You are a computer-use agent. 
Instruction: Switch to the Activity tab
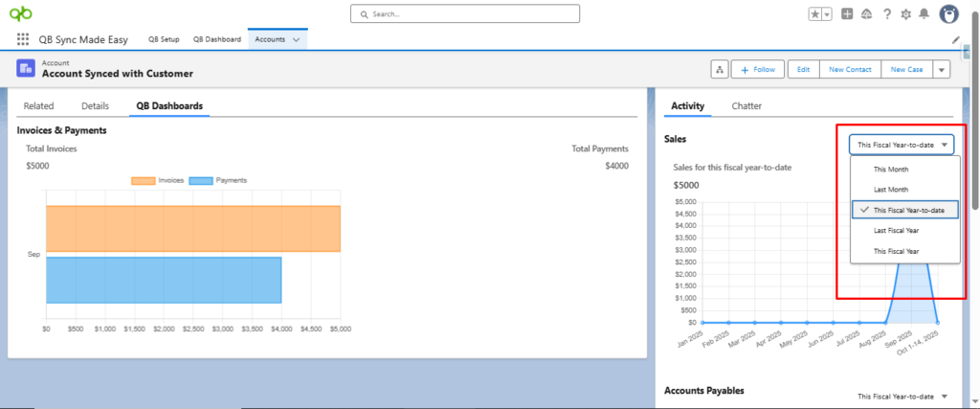click(x=687, y=105)
